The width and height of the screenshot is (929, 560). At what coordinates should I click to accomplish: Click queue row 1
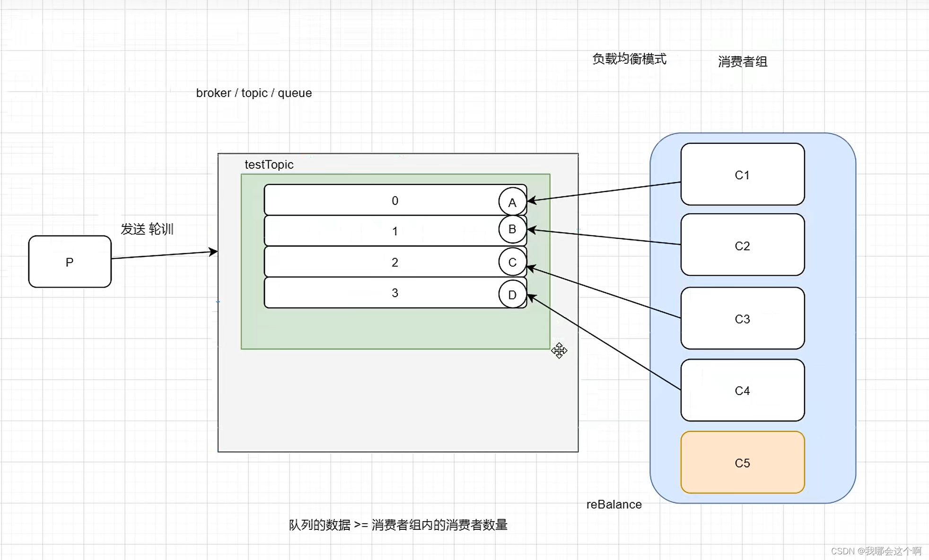click(395, 231)
